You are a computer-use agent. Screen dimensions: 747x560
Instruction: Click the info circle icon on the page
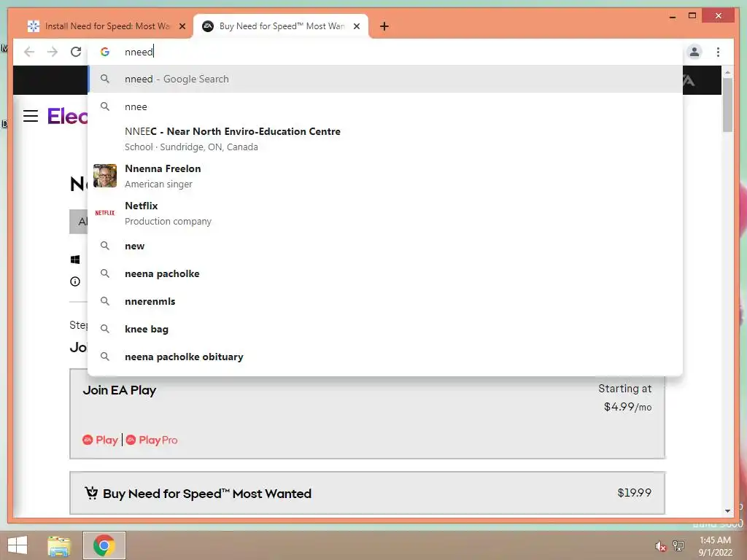pyautogui.click(x=75, y=281)
